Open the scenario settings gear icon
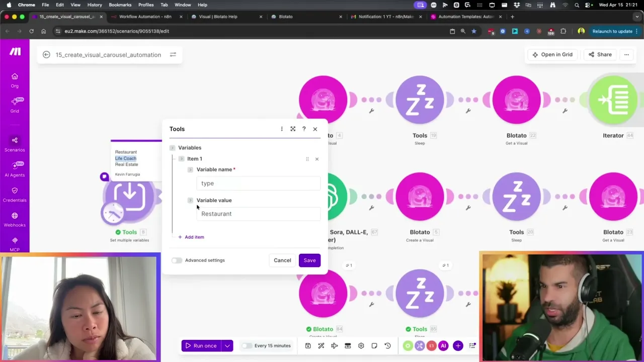 click(361, 346)
